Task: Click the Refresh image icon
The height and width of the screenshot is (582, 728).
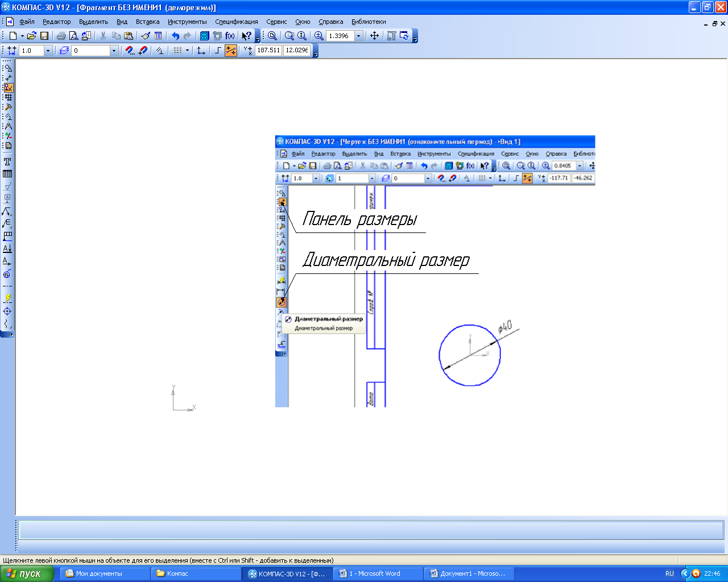Action: 404,35
